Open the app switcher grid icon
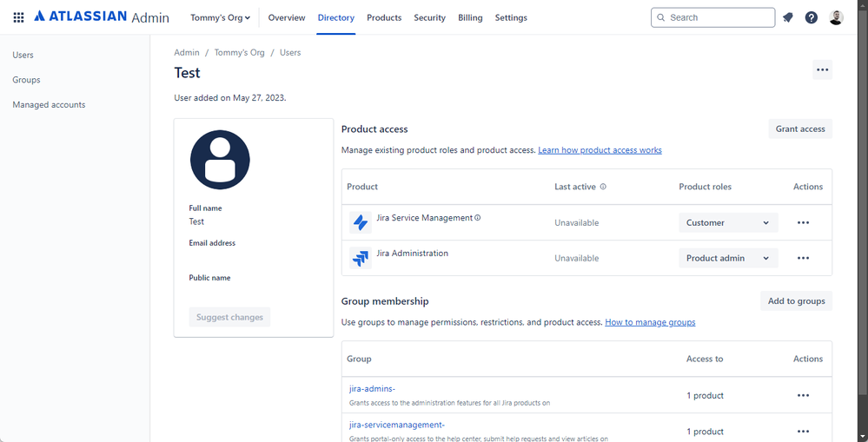Image resolution: width=868 pixels, height=442 pixels. tap(18, 17)
